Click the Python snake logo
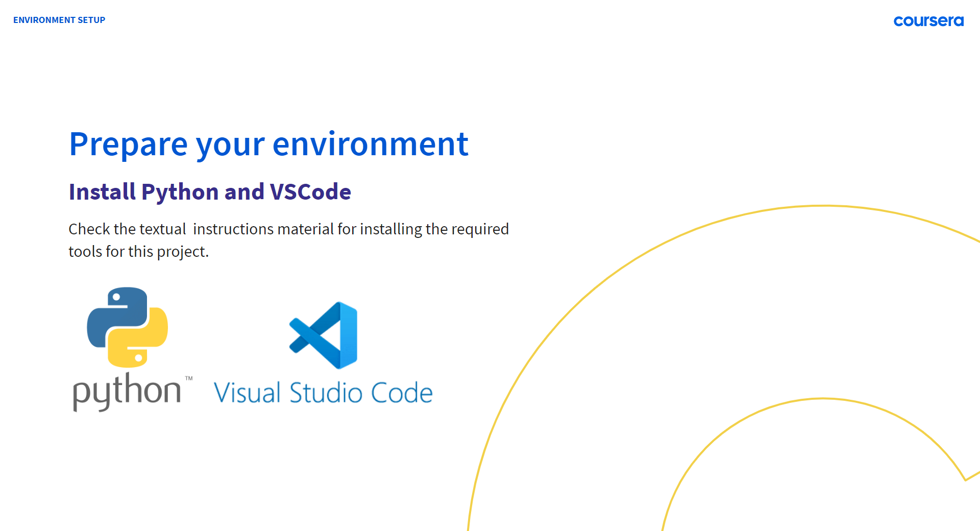Image resolution: width=980 pixels, height=531 pixels. pyautogui.click(x=128, y=327)
